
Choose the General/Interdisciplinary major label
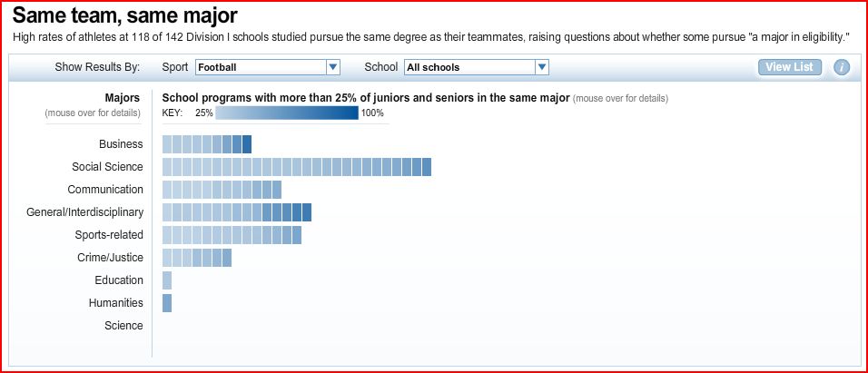click(x=85, y=212)
